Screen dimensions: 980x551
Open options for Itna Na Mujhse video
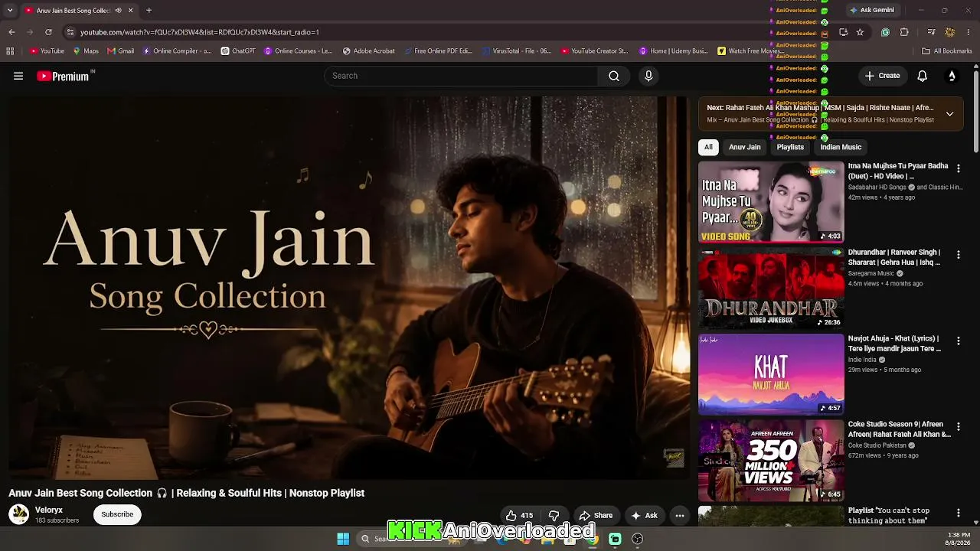(958, 168)
